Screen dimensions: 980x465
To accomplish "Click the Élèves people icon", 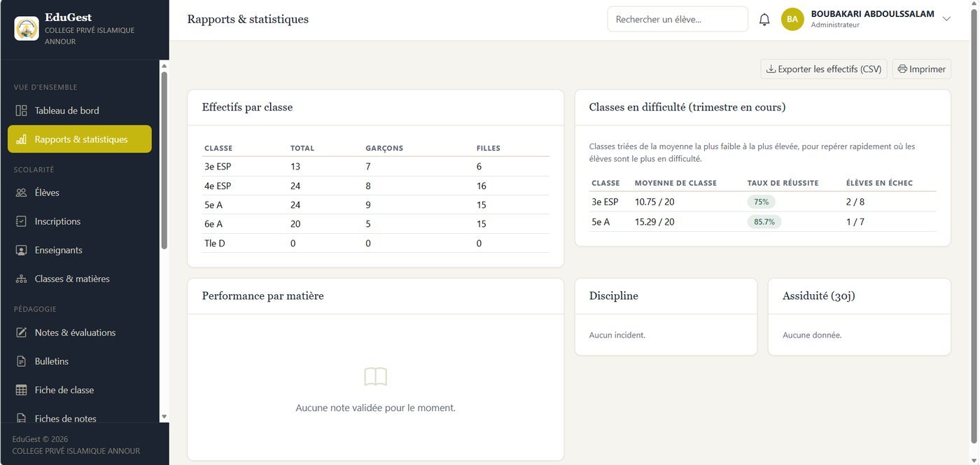I will pyautogui.click(x=21, y=193).
